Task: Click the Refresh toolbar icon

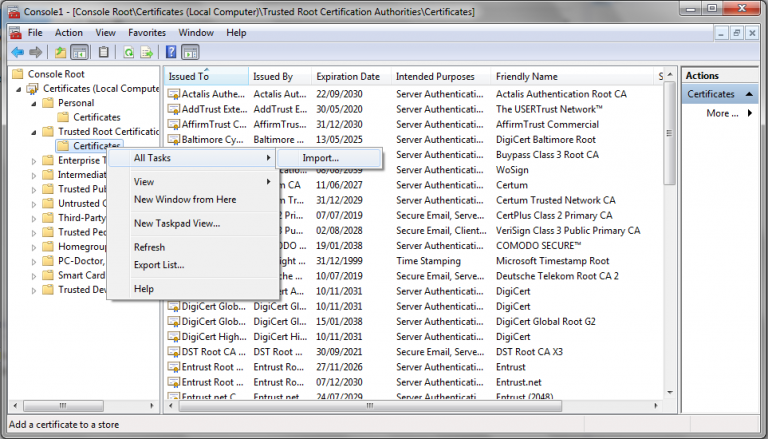Action: coord(128,52)
